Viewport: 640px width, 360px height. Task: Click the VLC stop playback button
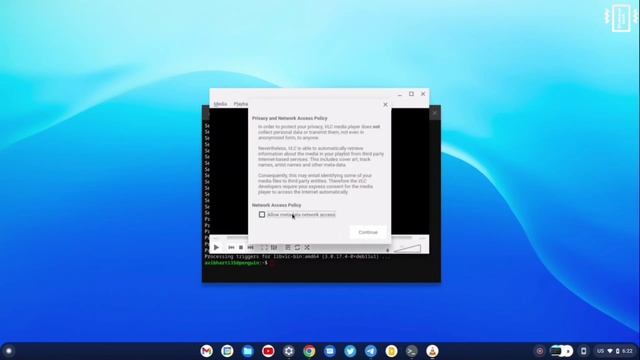(241, 247)
